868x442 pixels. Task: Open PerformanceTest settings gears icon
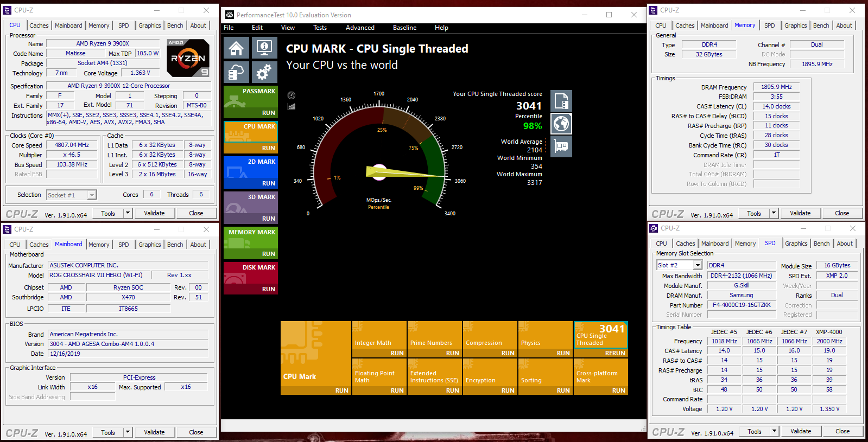[x=264, y=72]
